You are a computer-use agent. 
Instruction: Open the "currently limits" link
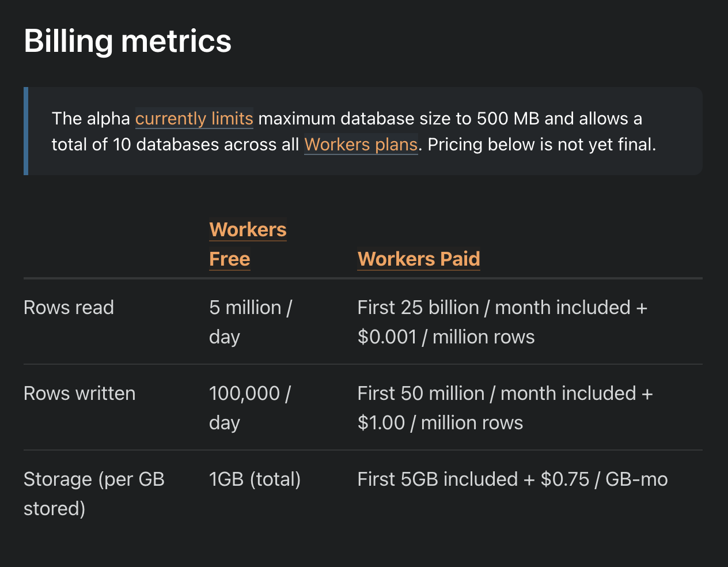click(194, 119)
